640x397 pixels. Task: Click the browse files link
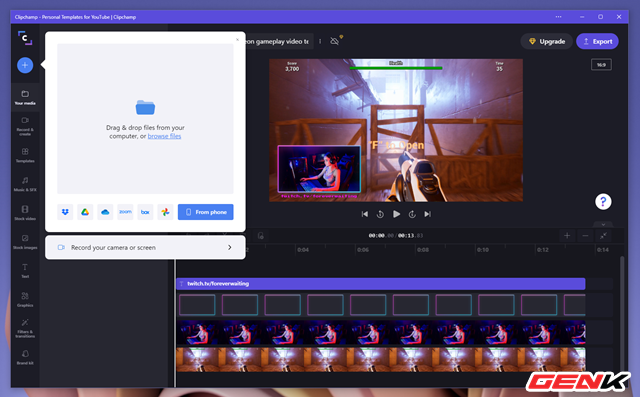(x=164, y=136)
